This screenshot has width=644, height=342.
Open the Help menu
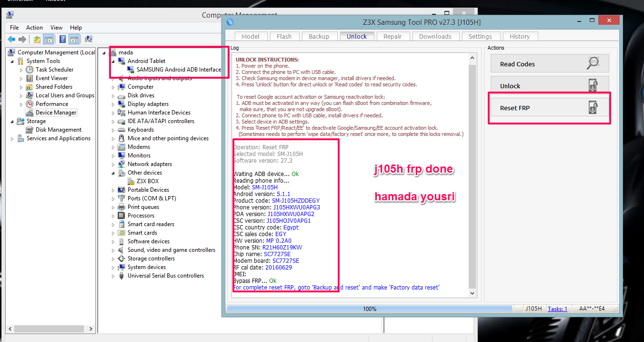point(76,28)
